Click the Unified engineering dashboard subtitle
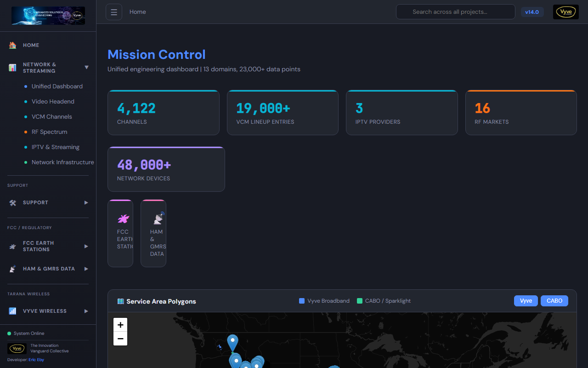 click(x=204, y=69)
